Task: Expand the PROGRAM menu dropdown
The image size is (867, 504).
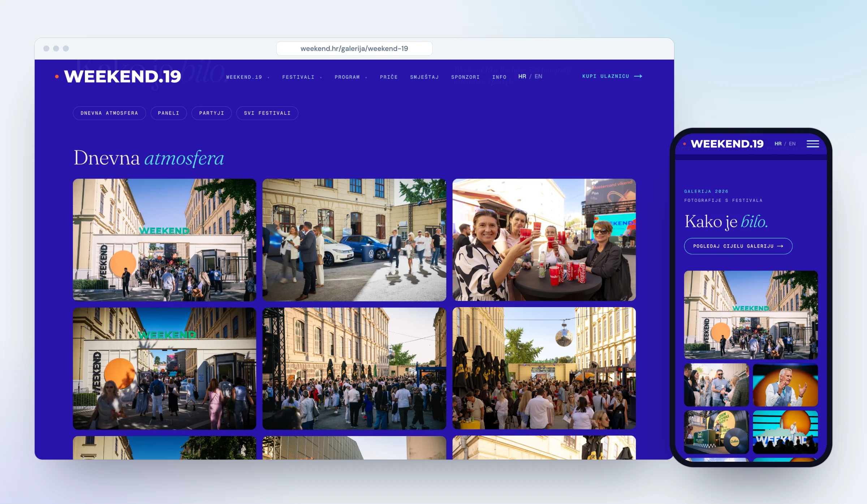Action: point(366,77)
